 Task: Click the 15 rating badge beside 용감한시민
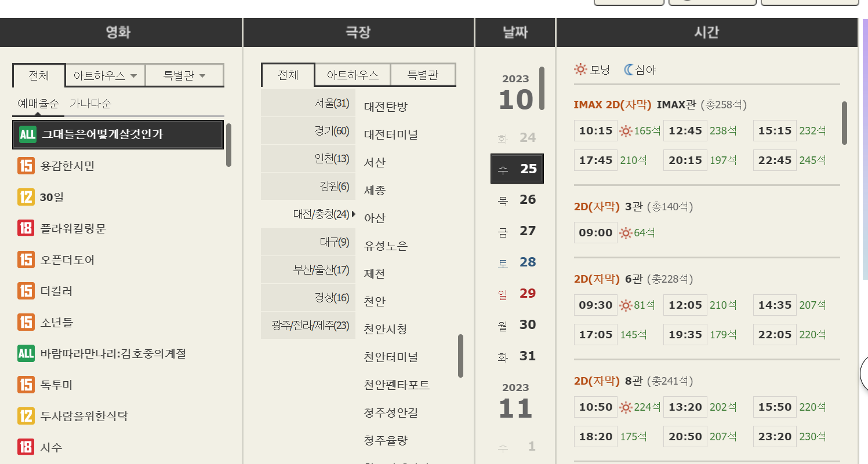tap(26, 166)
